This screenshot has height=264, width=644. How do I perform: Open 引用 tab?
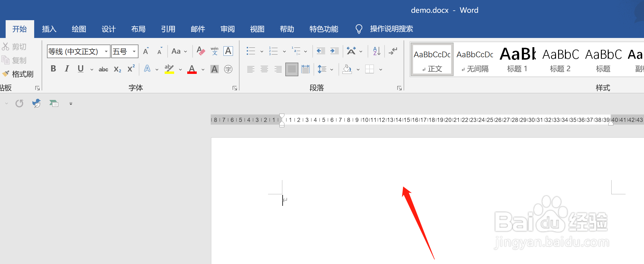pos(168,29)
